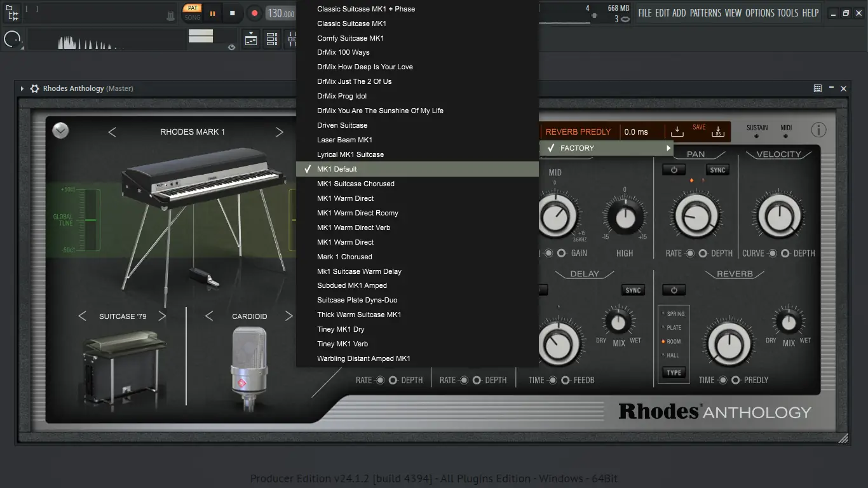The width and height of the screenshot is (868, 488).
Task: Click the main volume knob
Action: click(x=12, y=40)
